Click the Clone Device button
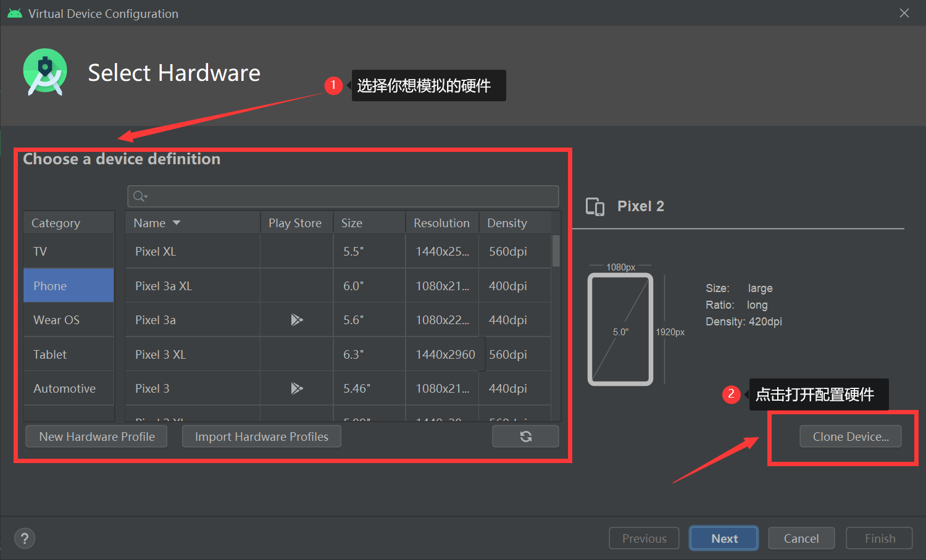 pos(851,437)
